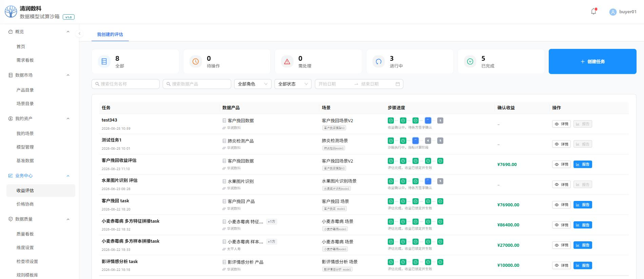Click the 概览 dashboard icon in sidebar
This screenshot has height=279, width=644.
[11, 32]
